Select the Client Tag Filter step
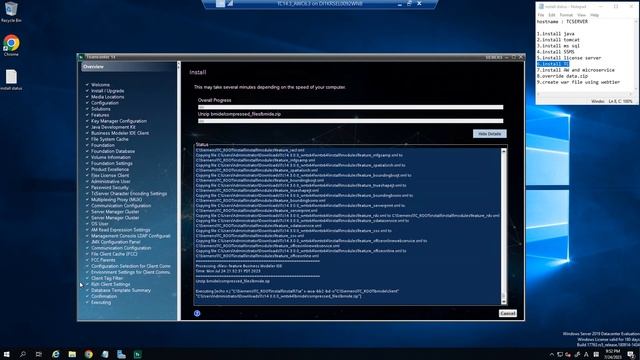Screen dimensions: 640x360 coord(107,278)
